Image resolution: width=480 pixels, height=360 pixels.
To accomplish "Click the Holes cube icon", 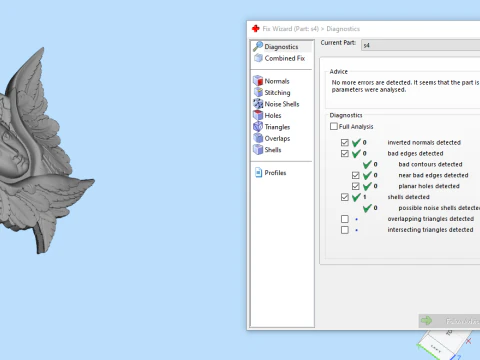I will [258, 115].
